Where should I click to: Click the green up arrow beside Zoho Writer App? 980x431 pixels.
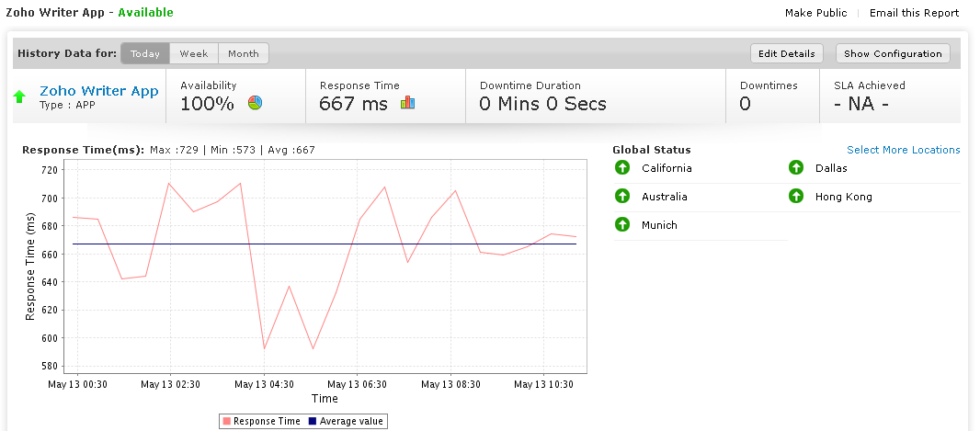20,96
